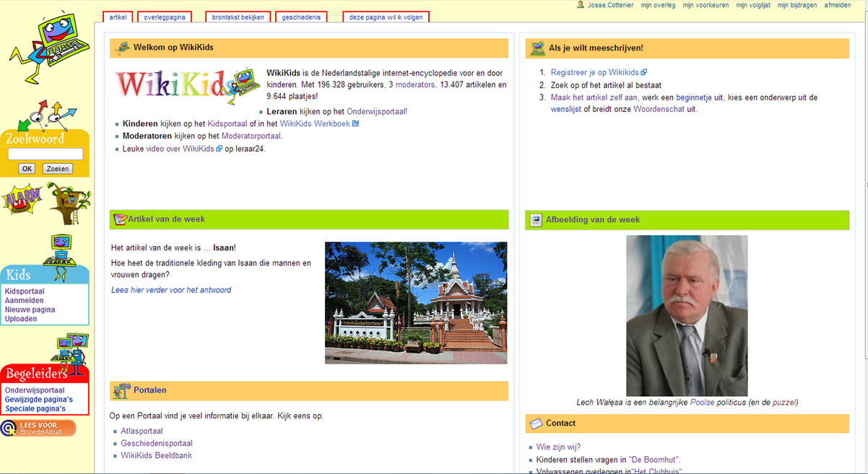Viewport: 868px width, 474px height.
Task: Click the Portalen header link
Action: click(x=149, y=390)
